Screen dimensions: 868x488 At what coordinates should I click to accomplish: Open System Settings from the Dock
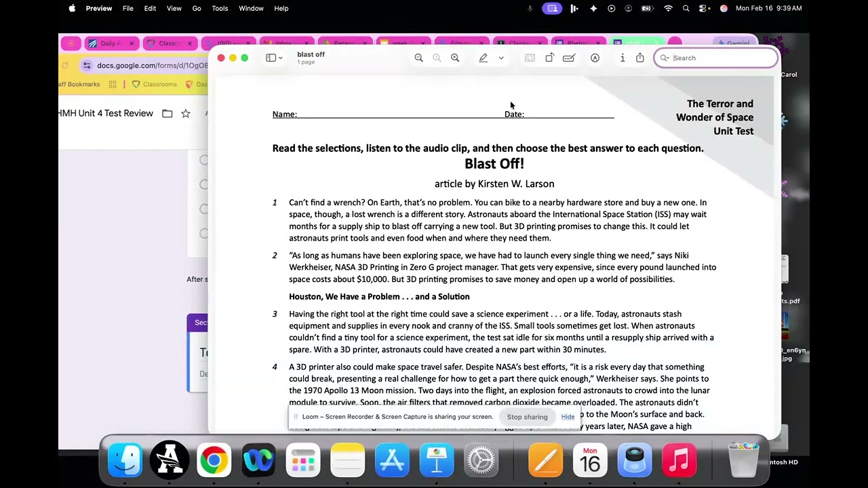(481, 460)
